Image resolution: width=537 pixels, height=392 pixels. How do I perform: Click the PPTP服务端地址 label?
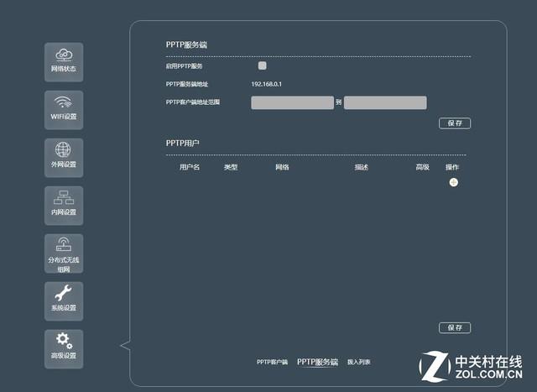click(x=187, y=84)
